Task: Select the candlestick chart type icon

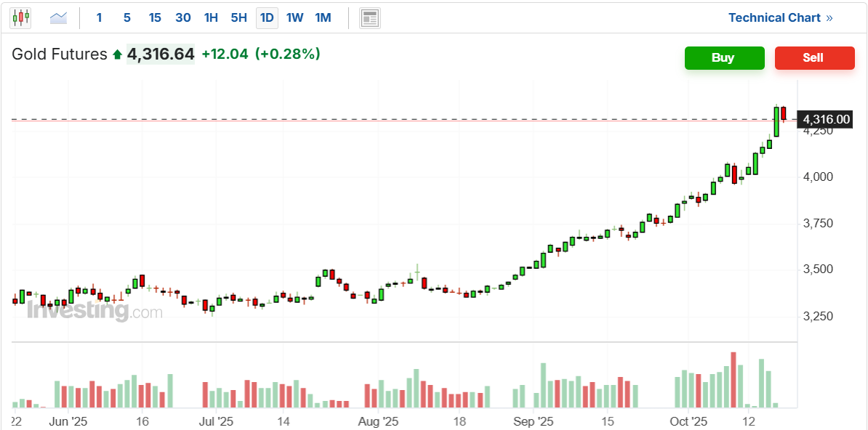Action: click(20, 17)
